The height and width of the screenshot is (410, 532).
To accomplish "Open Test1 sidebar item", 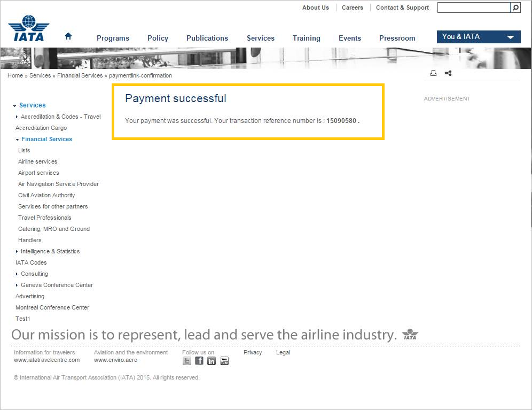I will [23, 318].
